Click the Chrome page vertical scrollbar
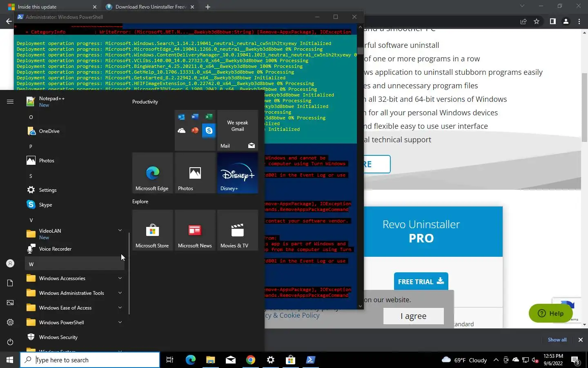Image resolution: width=588 pixels, height=368 pixels. [x=584, y=108]
